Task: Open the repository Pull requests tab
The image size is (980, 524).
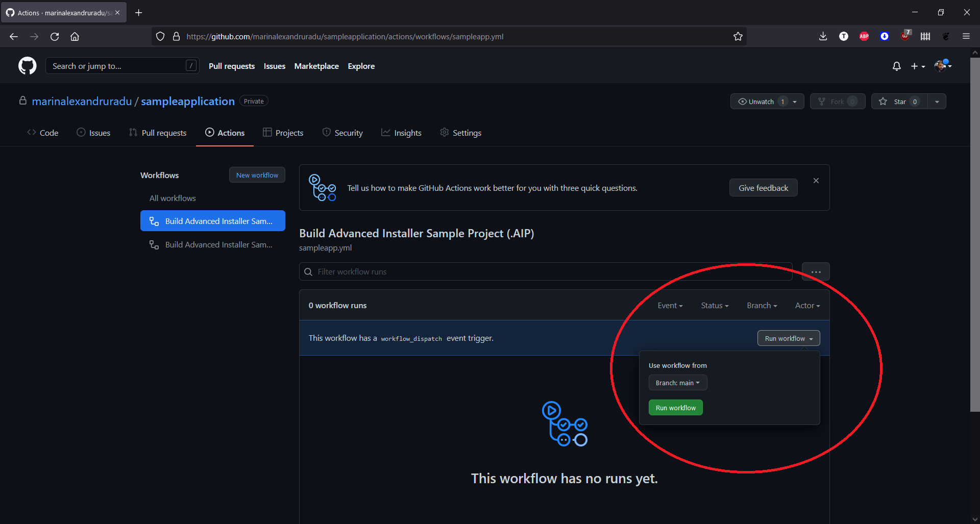Action: coord(158,133)
